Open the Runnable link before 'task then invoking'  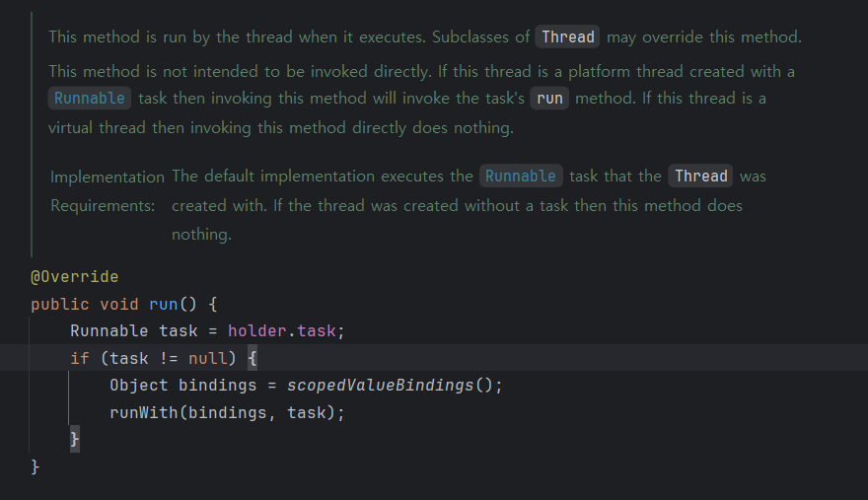89,99
